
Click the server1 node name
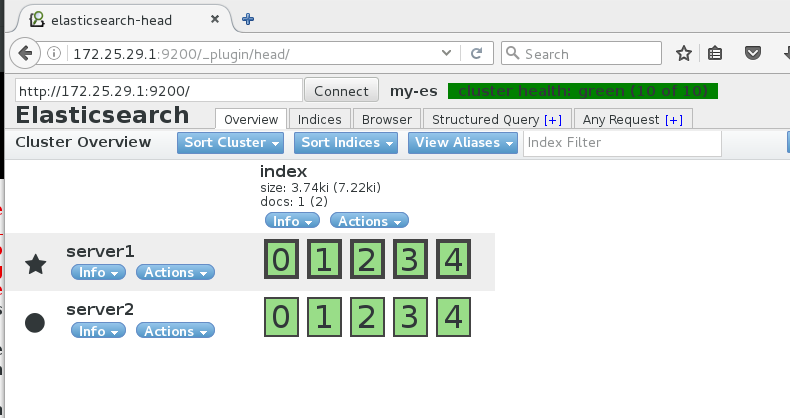[x=100, y=251]
